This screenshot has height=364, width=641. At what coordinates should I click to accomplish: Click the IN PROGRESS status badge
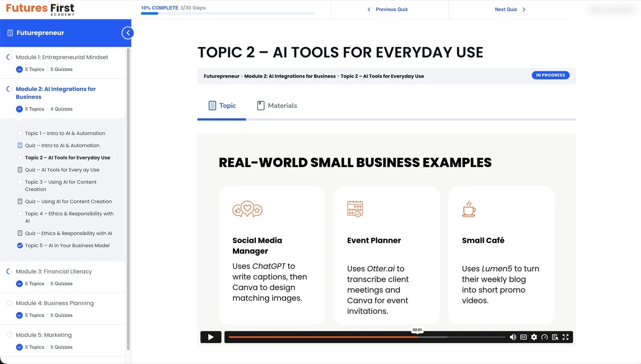click(550, 75)
